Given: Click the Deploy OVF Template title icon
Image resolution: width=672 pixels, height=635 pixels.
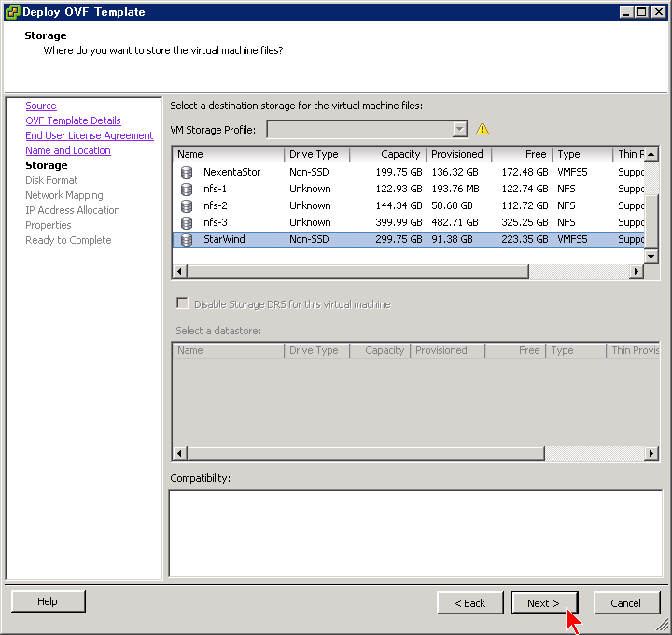Looking at the screenshot, I should pos(12,11).
